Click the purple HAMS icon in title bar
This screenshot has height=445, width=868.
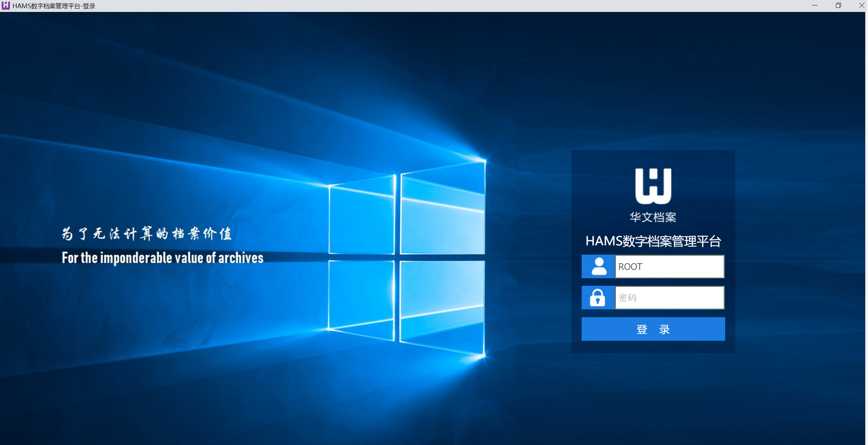(x=6, y=6)
